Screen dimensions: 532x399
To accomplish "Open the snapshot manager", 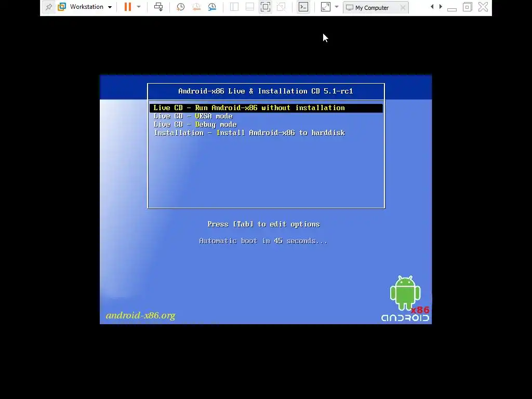I will [x=212, y=7].
